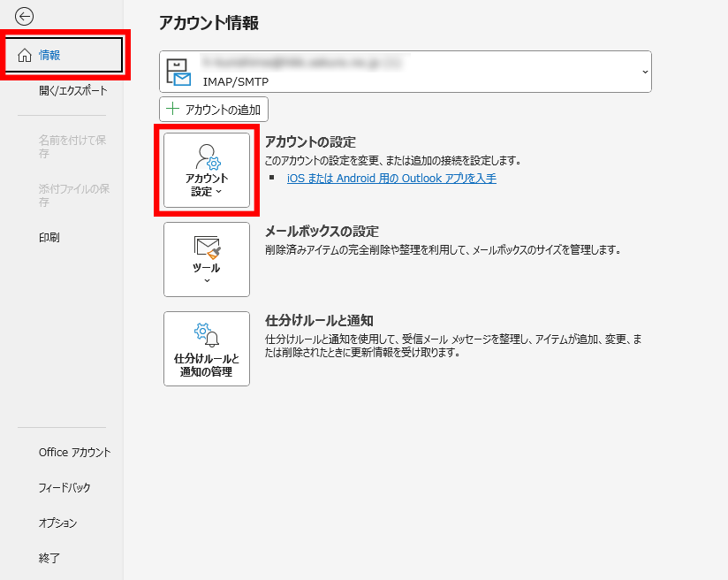The image size is (728, 580).
Task: Open the dropdown chevron under アカウント設定
Action: [x=218, y=192]
